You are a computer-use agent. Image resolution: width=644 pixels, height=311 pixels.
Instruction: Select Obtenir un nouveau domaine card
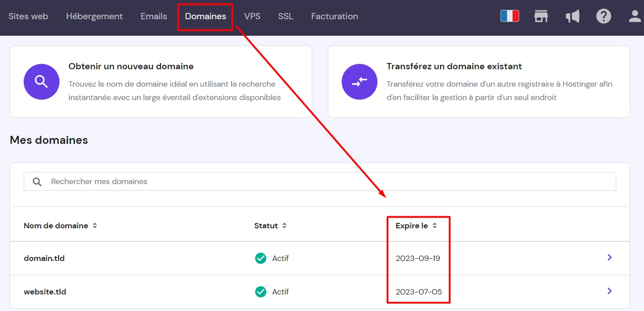coord(161,82)
